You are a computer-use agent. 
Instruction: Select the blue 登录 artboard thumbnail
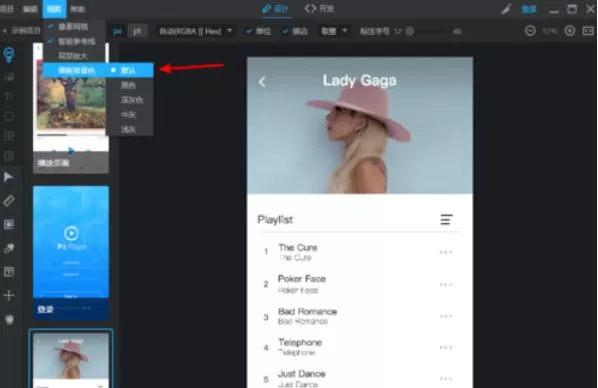[71, 253]
